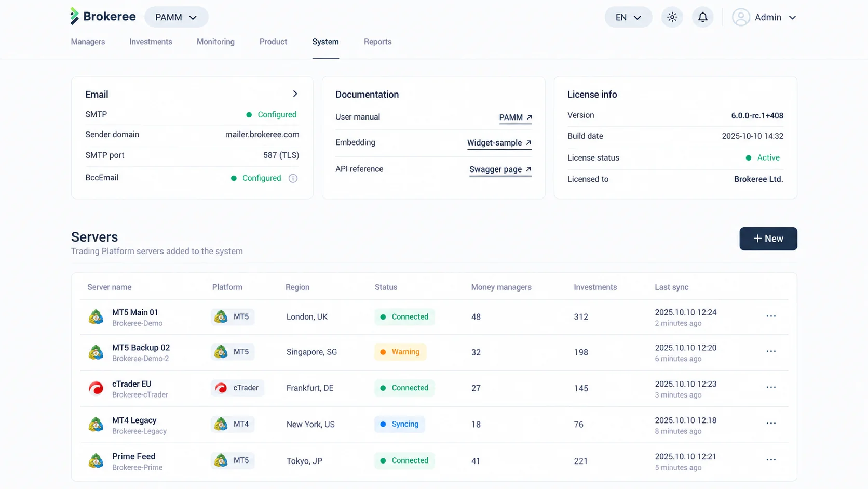Click the Brokeree logo
868x489 pixels.
(x=103, y=17)
